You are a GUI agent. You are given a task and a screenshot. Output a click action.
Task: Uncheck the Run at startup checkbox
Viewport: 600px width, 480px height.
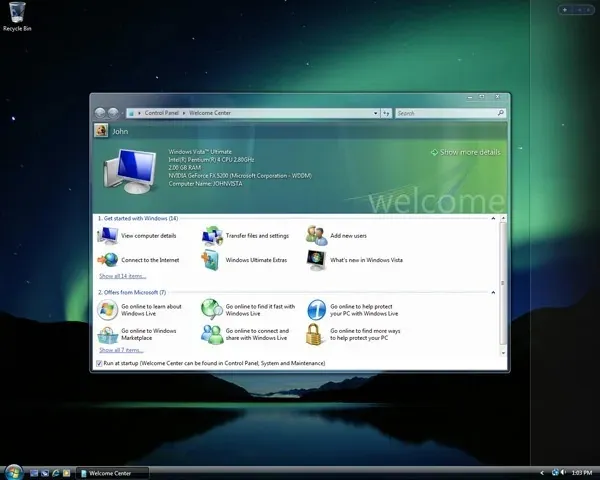click(99, 363)
